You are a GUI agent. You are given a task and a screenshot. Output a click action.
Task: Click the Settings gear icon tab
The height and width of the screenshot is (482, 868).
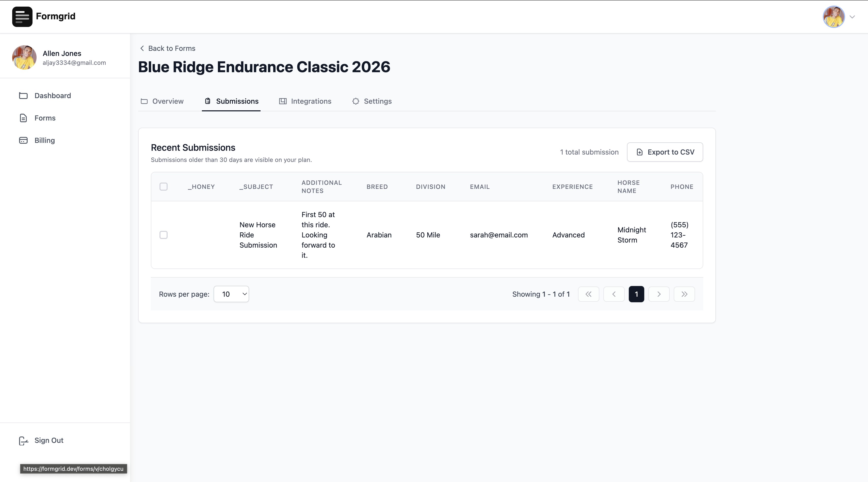point(356,101)
